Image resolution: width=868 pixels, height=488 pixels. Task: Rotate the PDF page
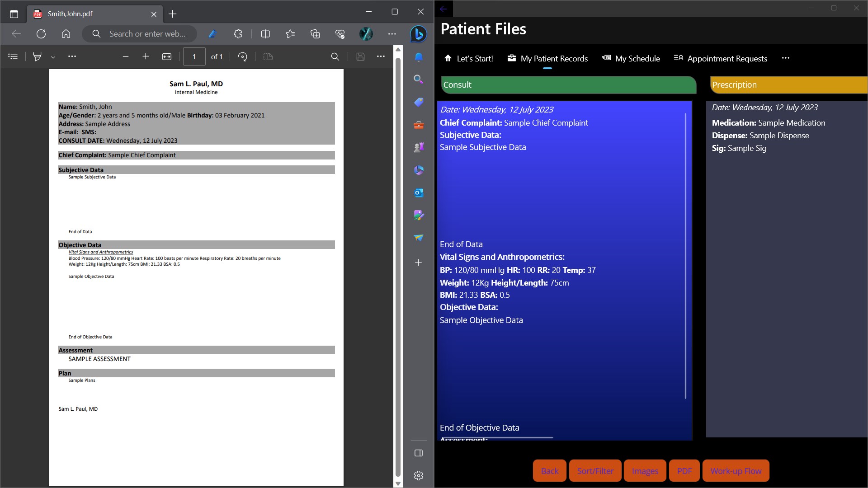tap(242, 56)
